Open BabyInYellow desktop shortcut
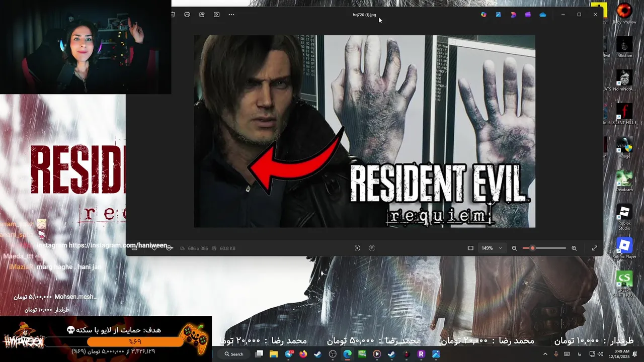 (624, 14)
